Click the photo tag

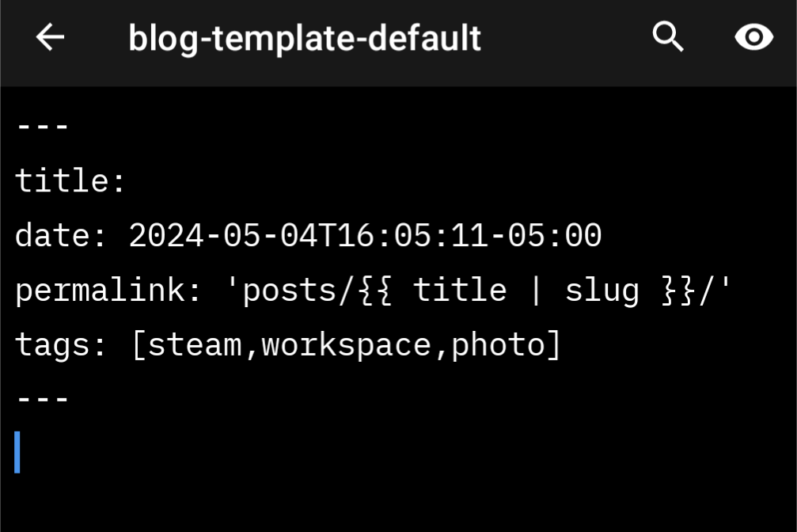tap(498, 345)
